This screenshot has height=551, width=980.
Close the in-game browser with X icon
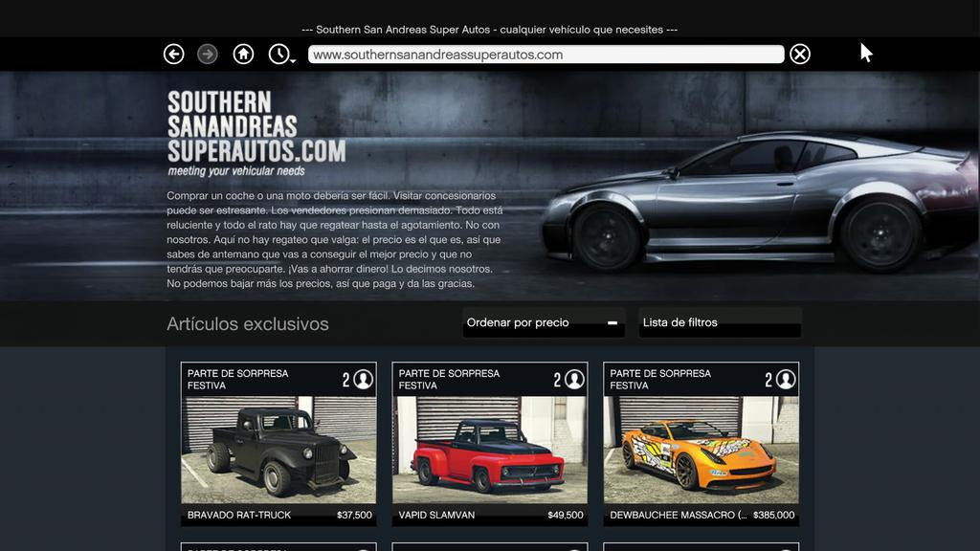tap(799, 55)
